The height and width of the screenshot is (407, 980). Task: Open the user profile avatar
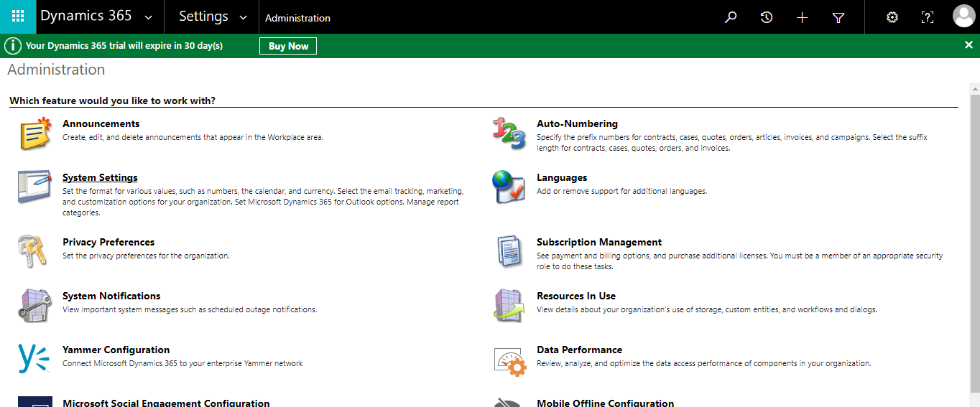point(963,17)
